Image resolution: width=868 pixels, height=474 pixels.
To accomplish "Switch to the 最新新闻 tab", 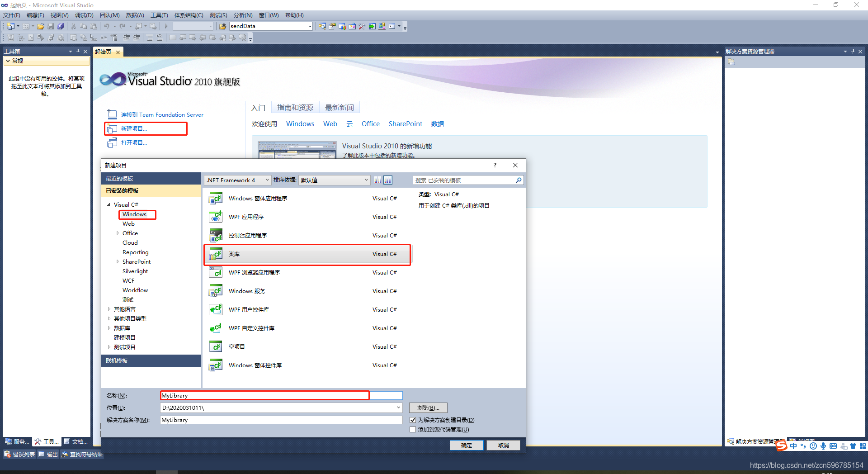I will [x=340, y=108].
